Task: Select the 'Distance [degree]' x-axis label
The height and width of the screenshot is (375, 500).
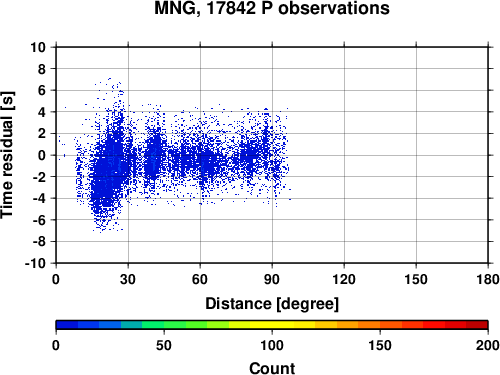Action: [x=272, y=304]
